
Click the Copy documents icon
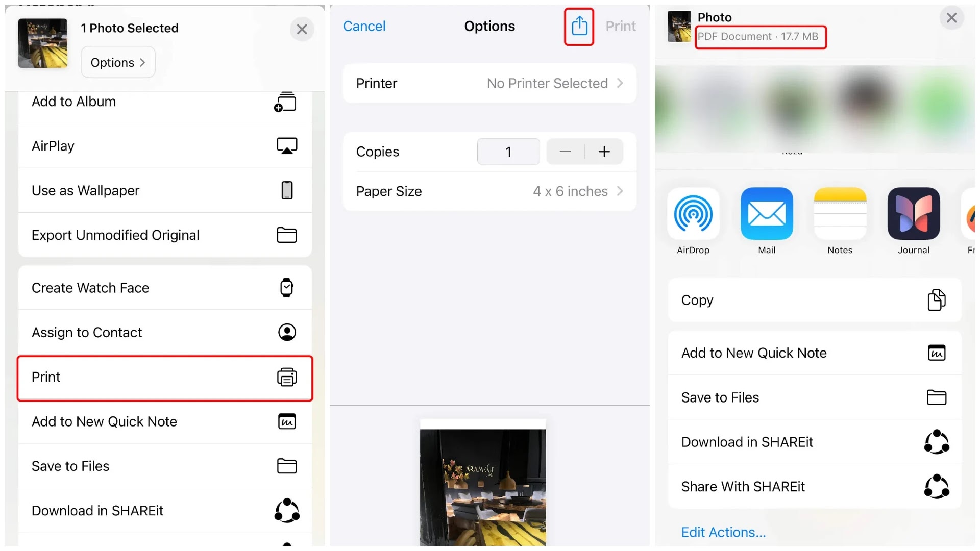point(937,300)
